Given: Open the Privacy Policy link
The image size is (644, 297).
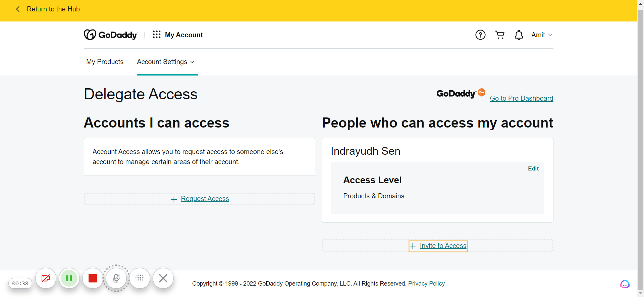Looking at the screenshot, I should click(x=426, y=284).
